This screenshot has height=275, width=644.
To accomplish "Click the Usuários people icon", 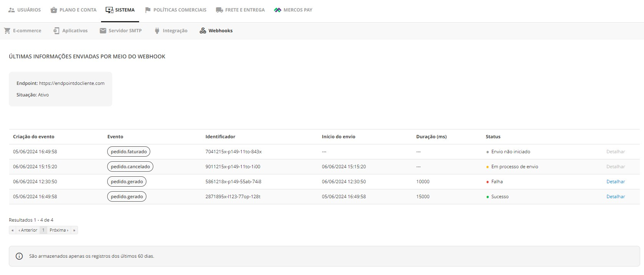I will (12, 10).
